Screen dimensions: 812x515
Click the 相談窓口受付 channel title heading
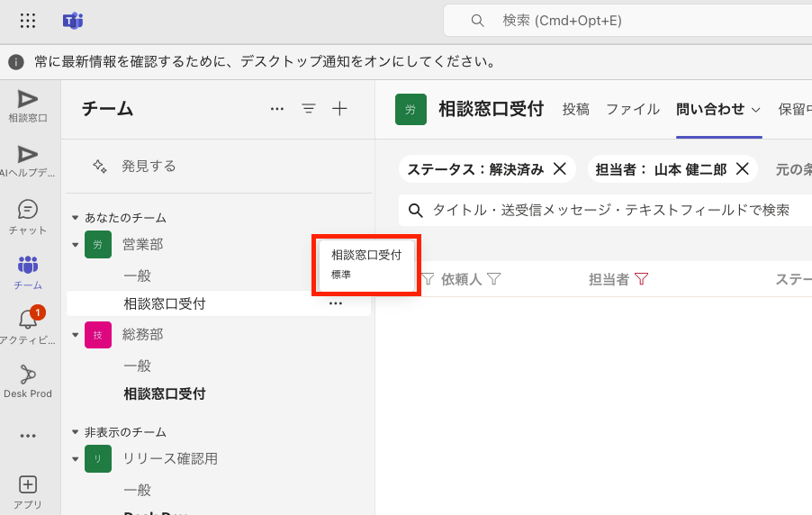[x=491, y=109]
